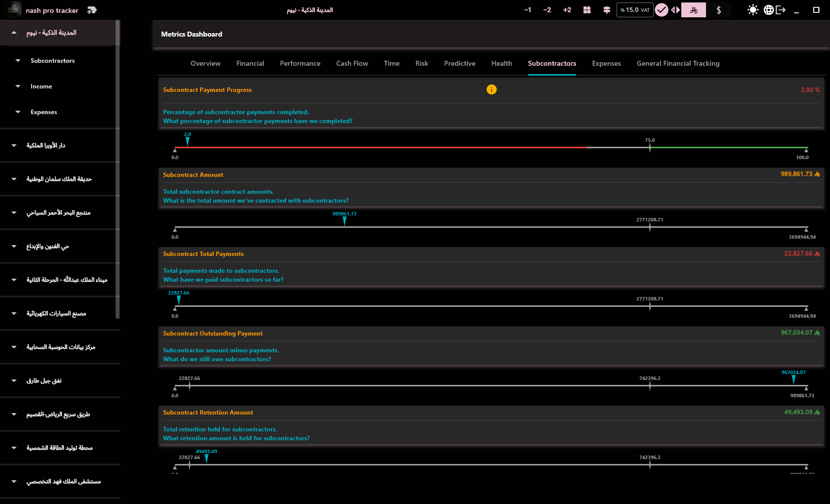The width and height of the screenshot is (830, 504).
Task: Expand حي الفنون والإبداع project
Action: (14, 246)
